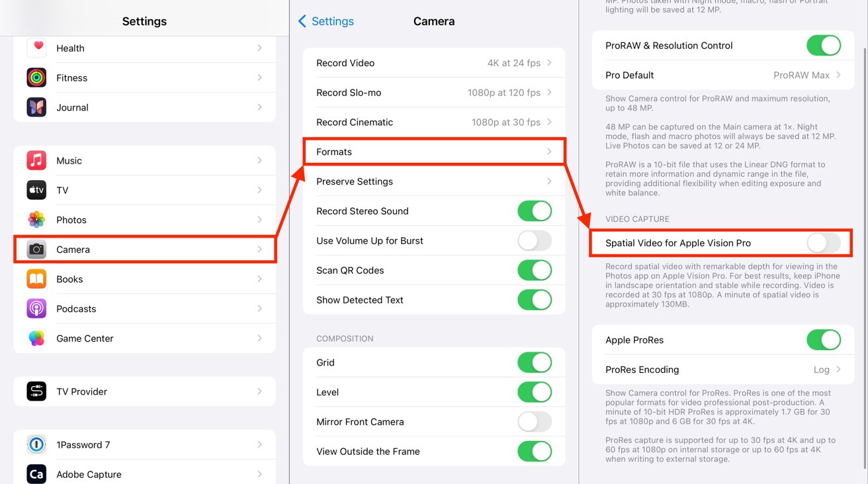868x484 pixels.
Task: Open Books settings via its icon
Action: pyautogui.click(x=36, y=279)
